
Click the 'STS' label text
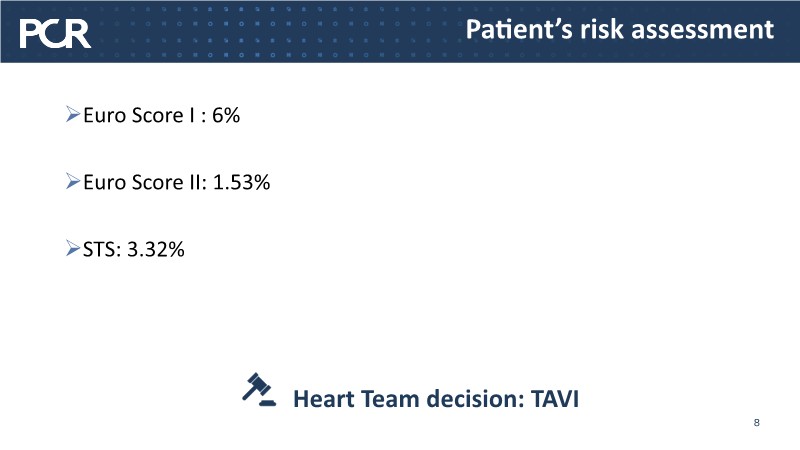coord(97,250)
